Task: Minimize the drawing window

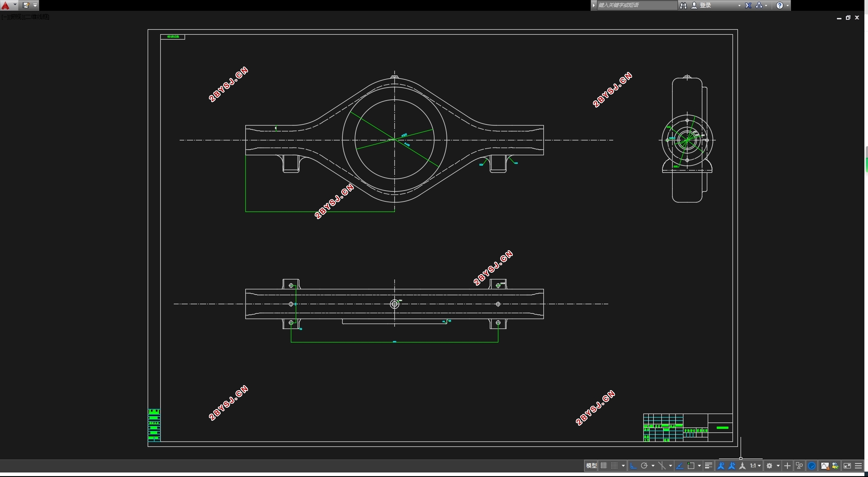Action: coord(839,18)
